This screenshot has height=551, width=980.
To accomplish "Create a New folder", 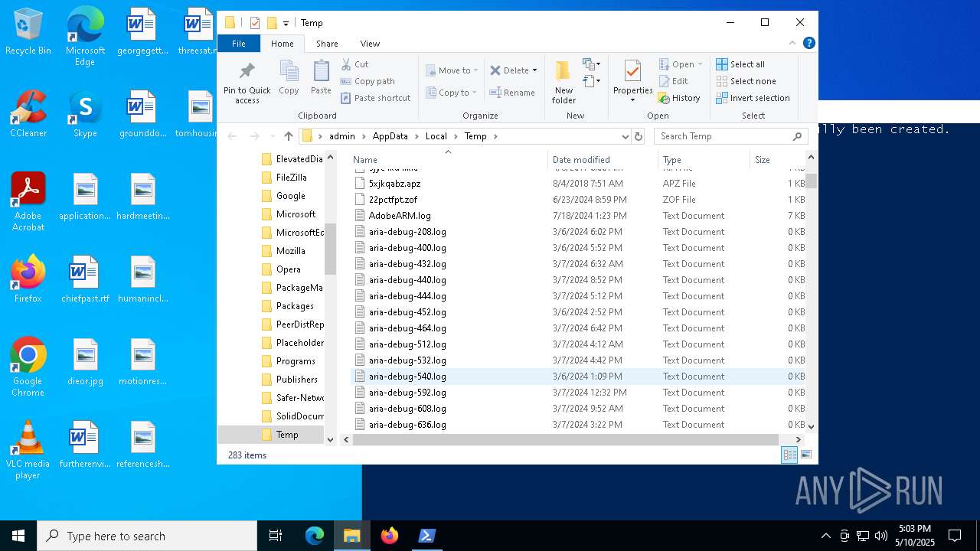I will click(563, 82).
